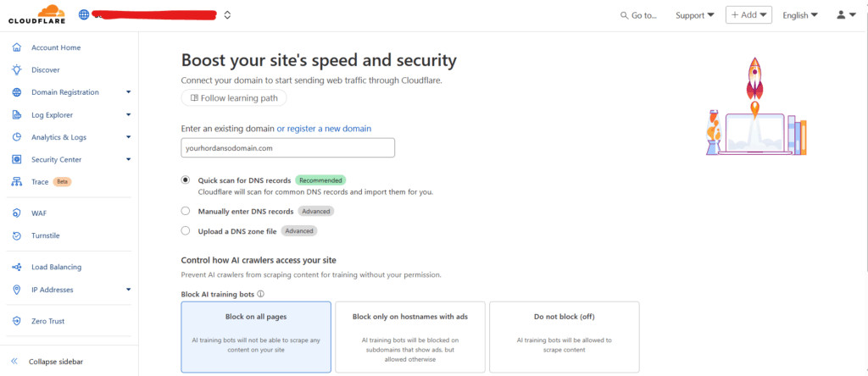Select Quick scan for DNS records radio

(186, 180)
